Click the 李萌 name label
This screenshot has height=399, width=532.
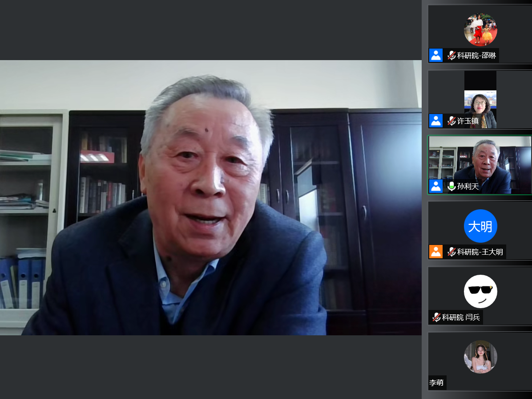pyautogui.click(x=436, y=383)
